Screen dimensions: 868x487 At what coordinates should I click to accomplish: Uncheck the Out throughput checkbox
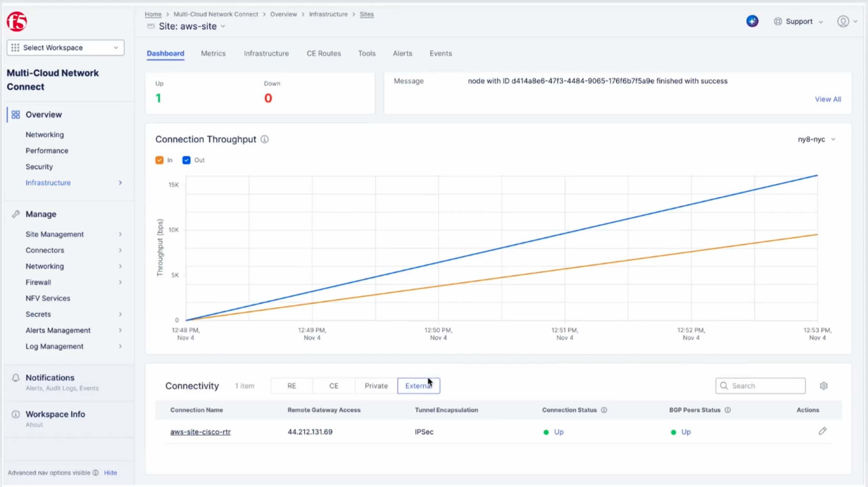[x=186, y=160]
